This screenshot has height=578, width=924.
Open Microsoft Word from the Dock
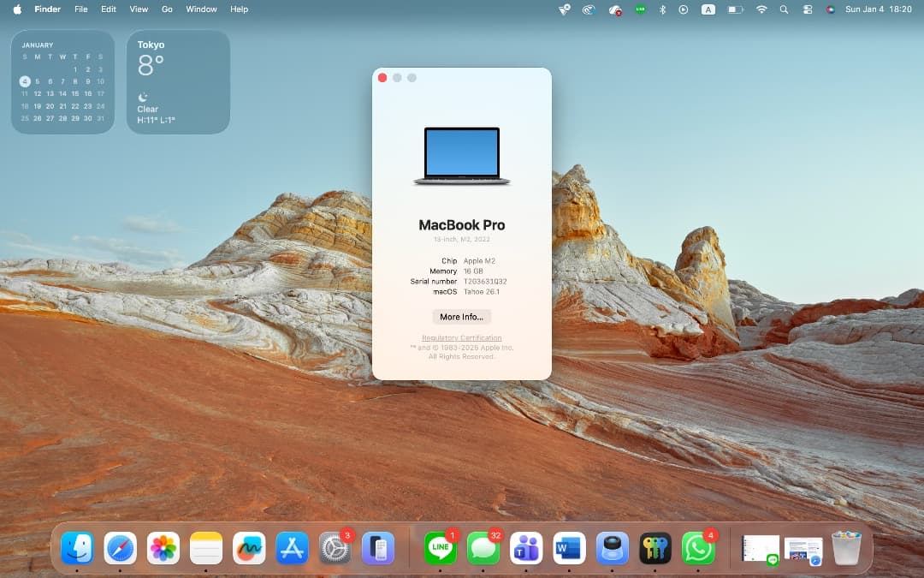(569, 548)
